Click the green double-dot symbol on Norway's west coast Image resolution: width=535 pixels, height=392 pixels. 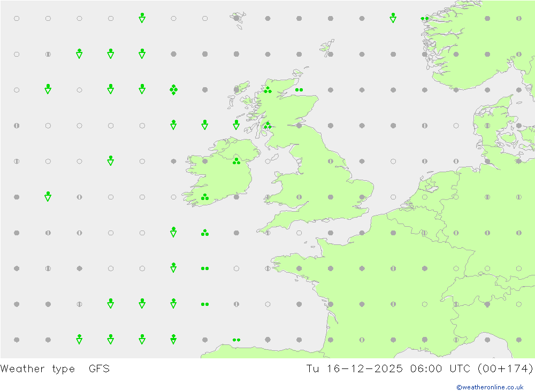424,18
